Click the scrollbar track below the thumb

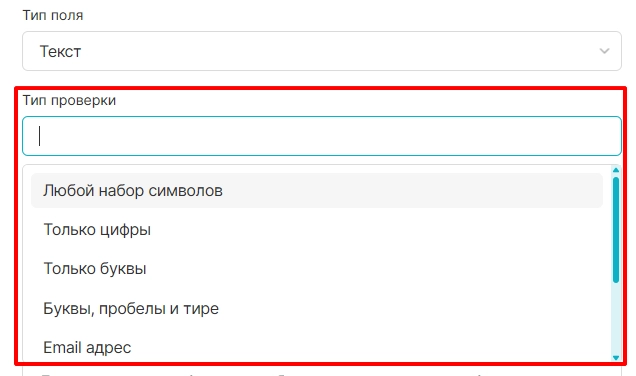[x=616, y=318]
